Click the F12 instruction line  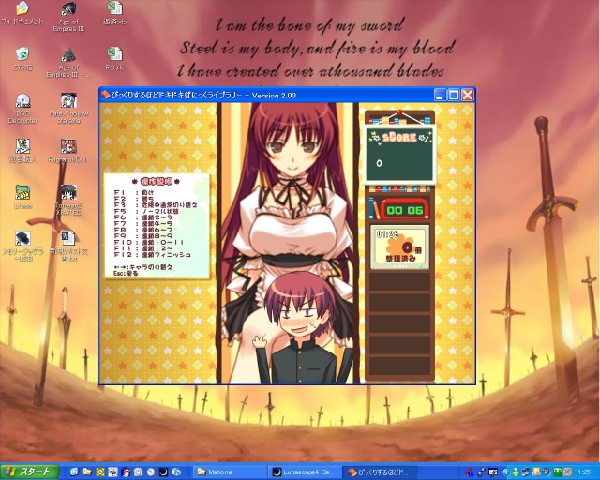pyautogui.click(x=152, y=255)
